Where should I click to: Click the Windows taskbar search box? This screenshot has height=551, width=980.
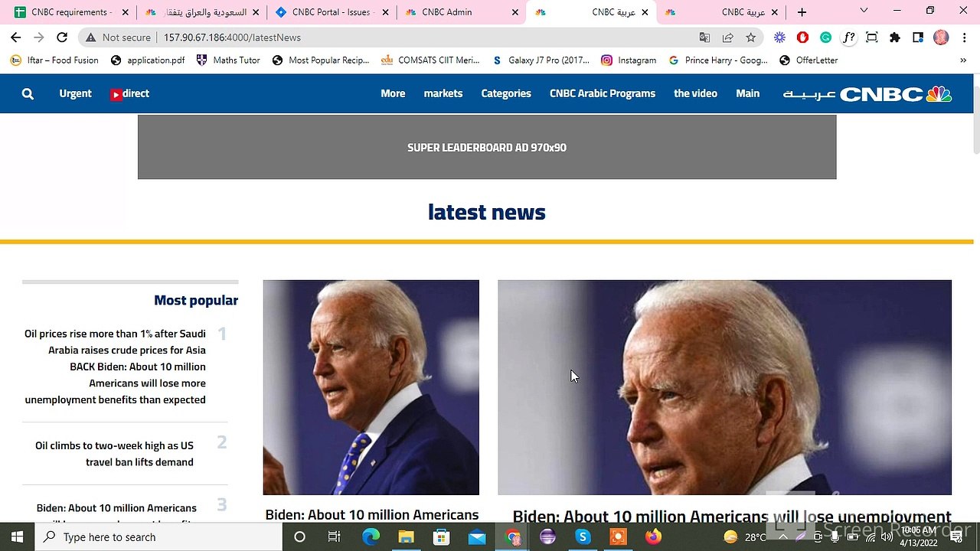point(158,537)
